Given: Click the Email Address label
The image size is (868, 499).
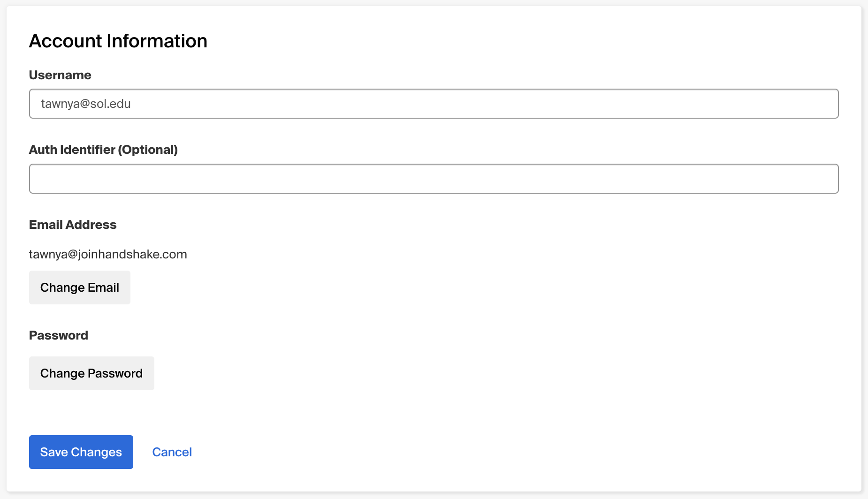Looking at the screenshot, I should [73, 225].
